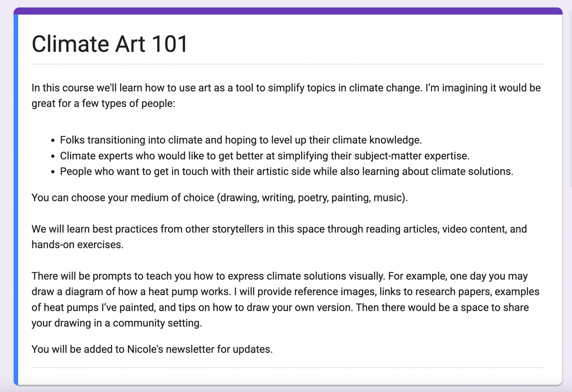Click the divider line below the newsletter sentence
This screenshot has width=572, height=392.
pos(288,368)
